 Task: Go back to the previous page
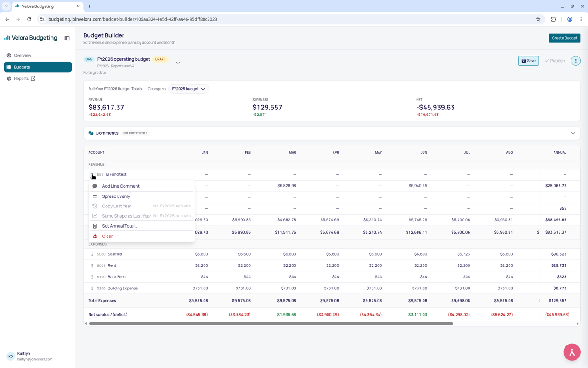7,19
